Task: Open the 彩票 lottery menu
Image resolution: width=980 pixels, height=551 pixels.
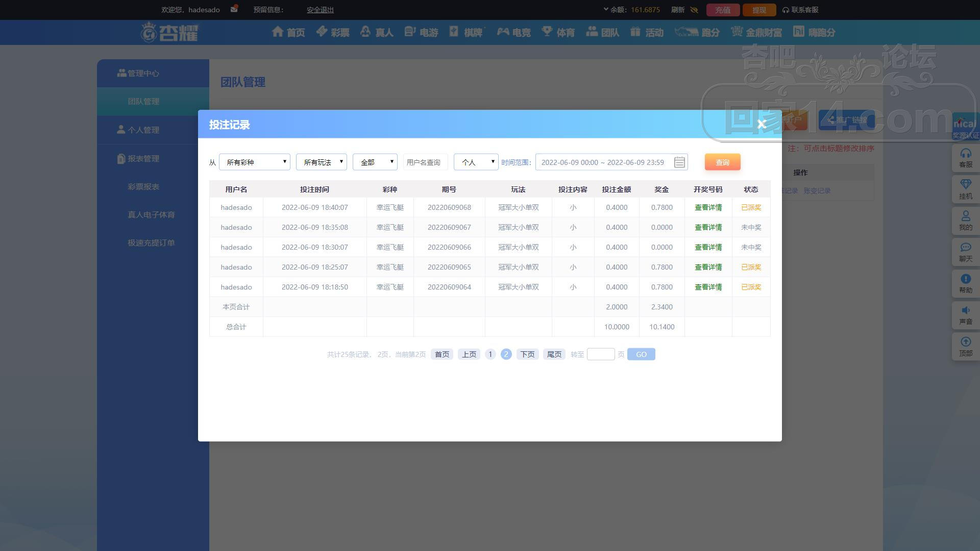Action: [333, 32]
